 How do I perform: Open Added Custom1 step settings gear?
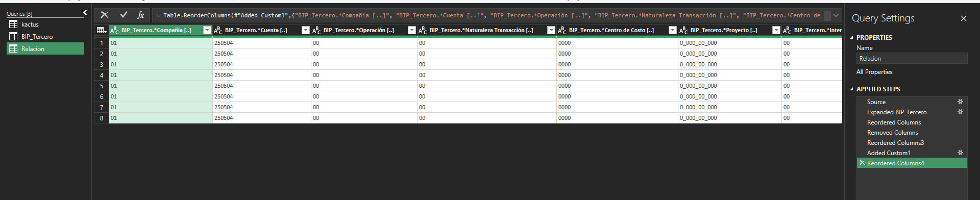coord(960,153)
